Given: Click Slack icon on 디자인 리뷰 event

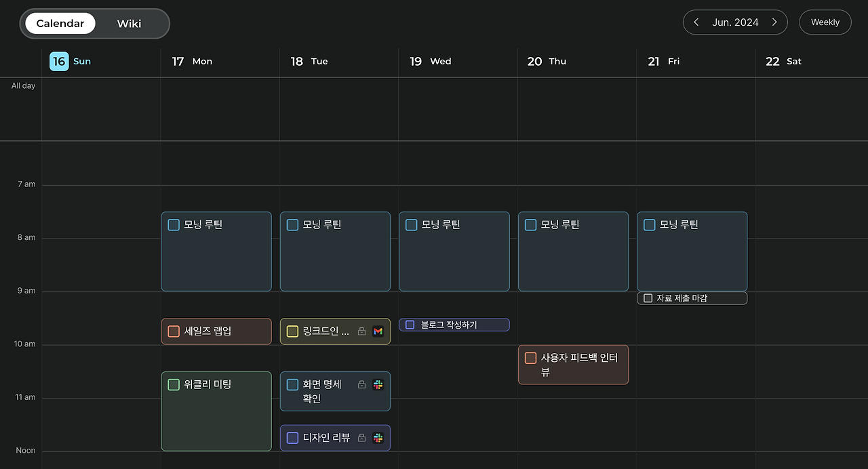Looking at the screenshot, I should click(x=378, y=438).
